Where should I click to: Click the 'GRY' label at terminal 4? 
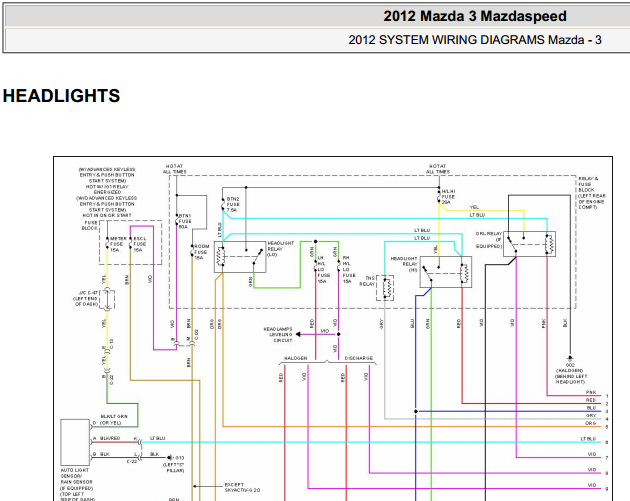(x=591, y=415)
